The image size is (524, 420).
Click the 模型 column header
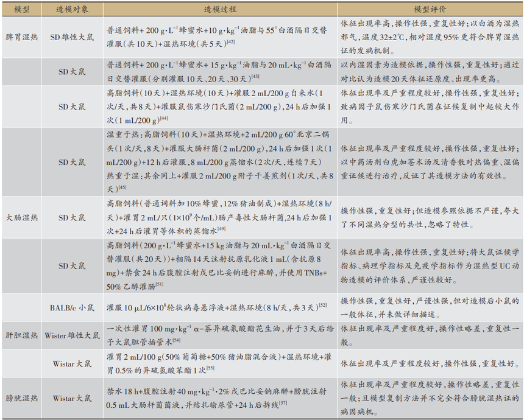(x=21, y=12)
